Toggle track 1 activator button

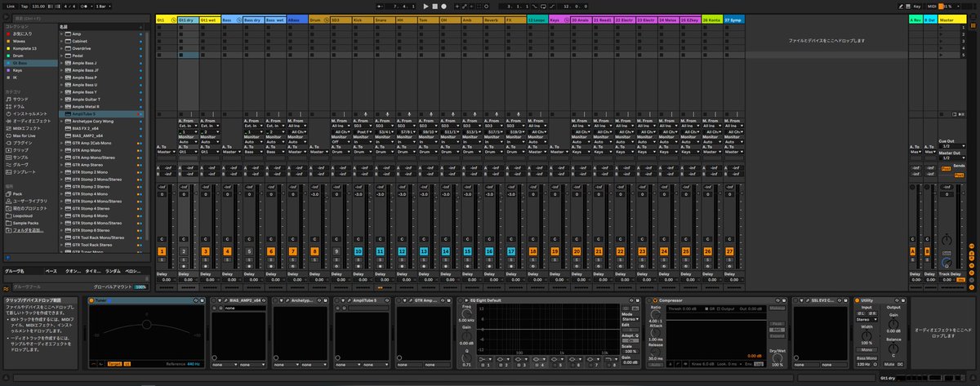[162, 251]
